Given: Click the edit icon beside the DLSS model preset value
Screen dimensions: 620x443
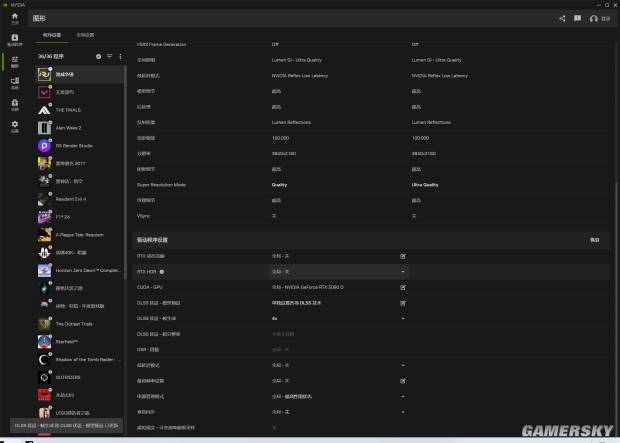Looking at the screenshot, I should tap(403, 303).
